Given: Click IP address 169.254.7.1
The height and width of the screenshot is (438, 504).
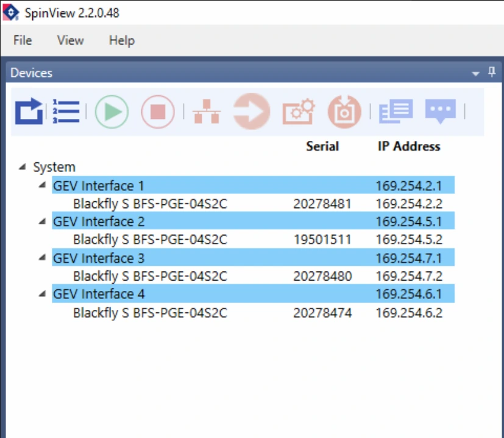Looking at the screenshot, I should [x=409, y=258].
